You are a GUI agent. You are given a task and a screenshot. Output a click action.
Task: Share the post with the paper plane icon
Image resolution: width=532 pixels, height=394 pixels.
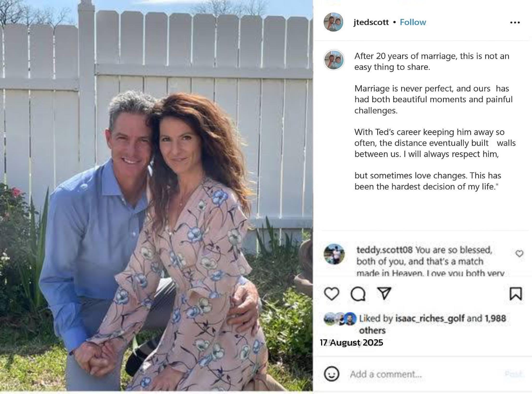pyautogui.click(x=384, y=293)
